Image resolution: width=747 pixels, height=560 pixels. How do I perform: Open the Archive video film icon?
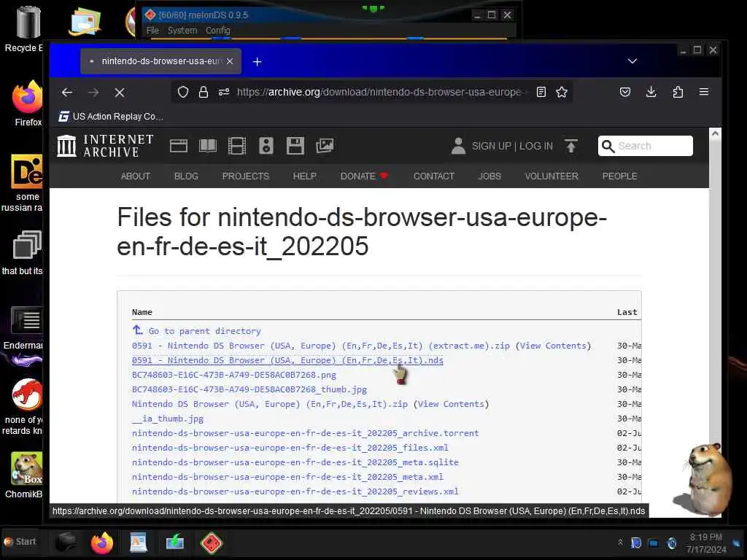tap(237, 146)
